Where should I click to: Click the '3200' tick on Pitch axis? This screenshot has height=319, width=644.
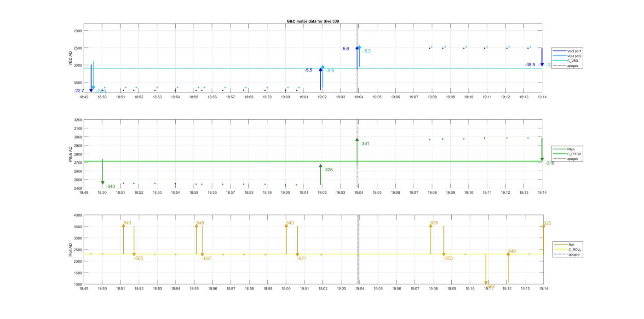pos(78,120)
